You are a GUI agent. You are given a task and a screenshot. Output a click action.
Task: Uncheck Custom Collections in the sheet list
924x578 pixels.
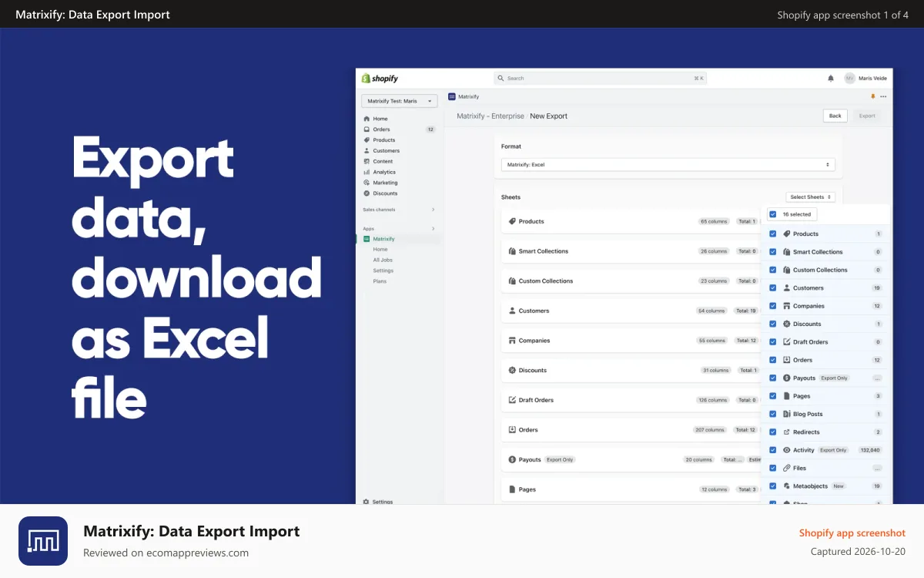tap(773, 270)
